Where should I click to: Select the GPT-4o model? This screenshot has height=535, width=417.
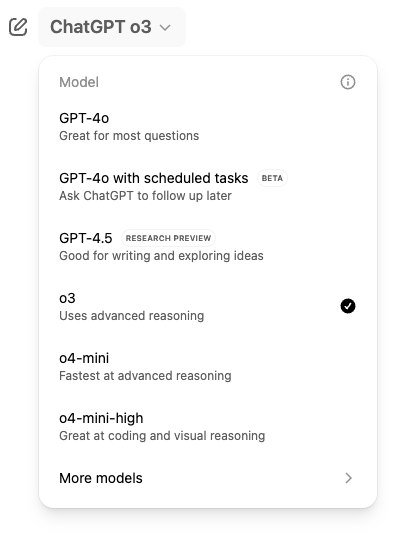coord(207,127)
